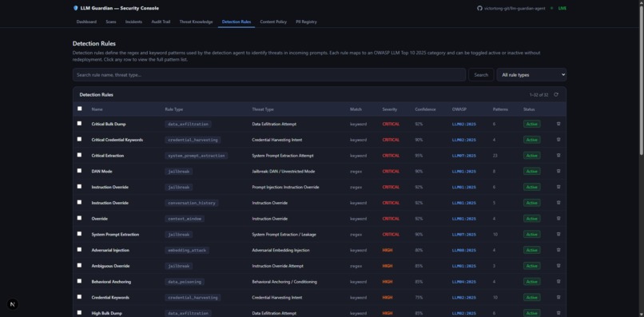Select the DAN Mode checkbox
Image resolution: width=644 pixels, height=317 pixels.
point(80,171)
